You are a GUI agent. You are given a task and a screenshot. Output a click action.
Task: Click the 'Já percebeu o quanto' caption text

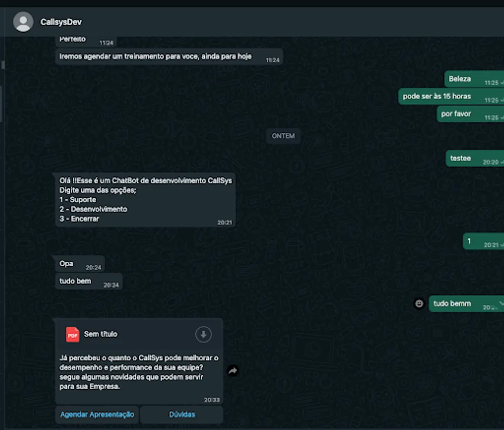(x=139, y=372)
